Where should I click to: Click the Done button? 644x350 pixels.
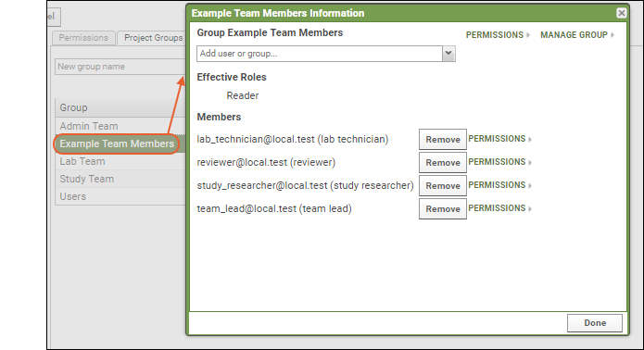(x=595, y=323)
